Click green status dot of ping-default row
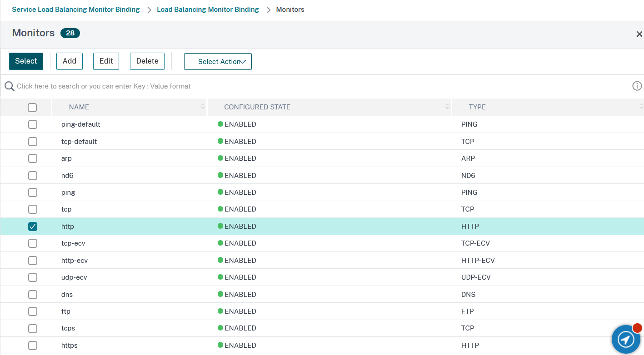644x355 pixels. pos(220,124)
